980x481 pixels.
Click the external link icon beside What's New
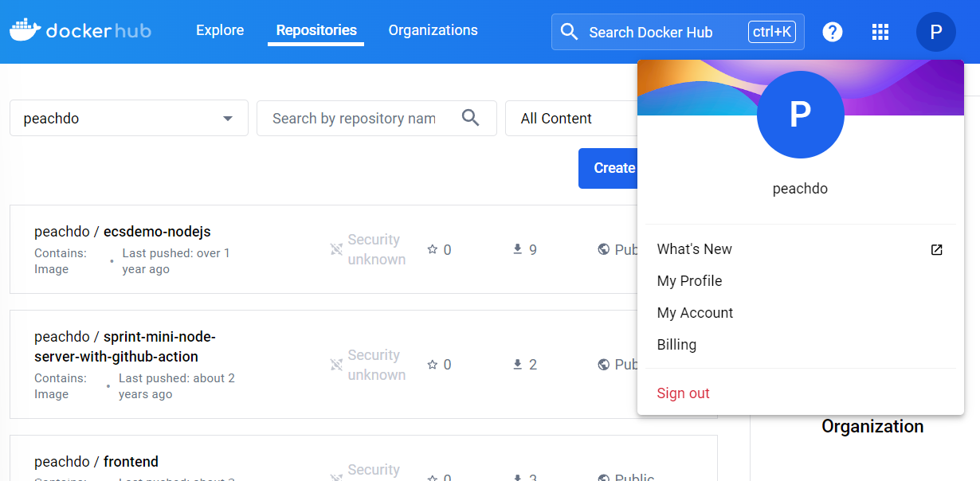pos(937,249)
